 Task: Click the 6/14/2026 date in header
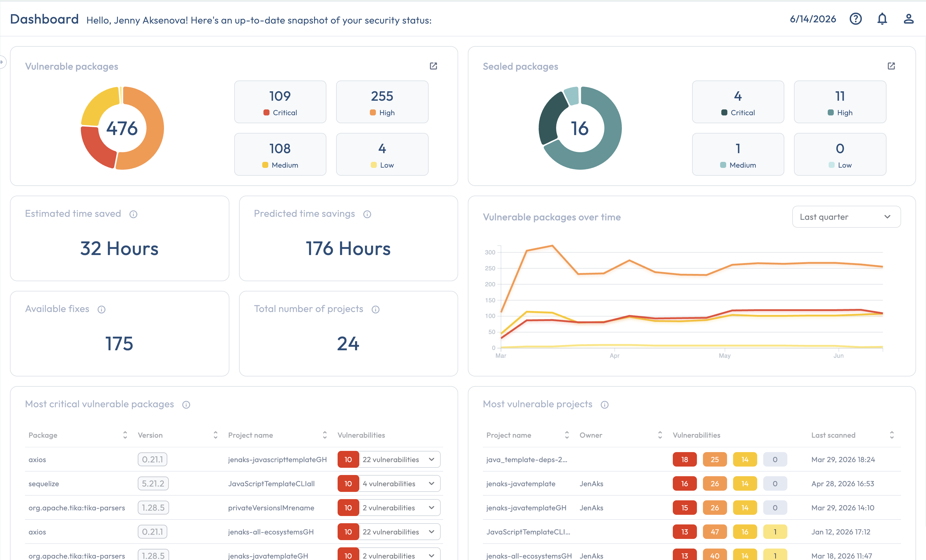pos(812,19)
